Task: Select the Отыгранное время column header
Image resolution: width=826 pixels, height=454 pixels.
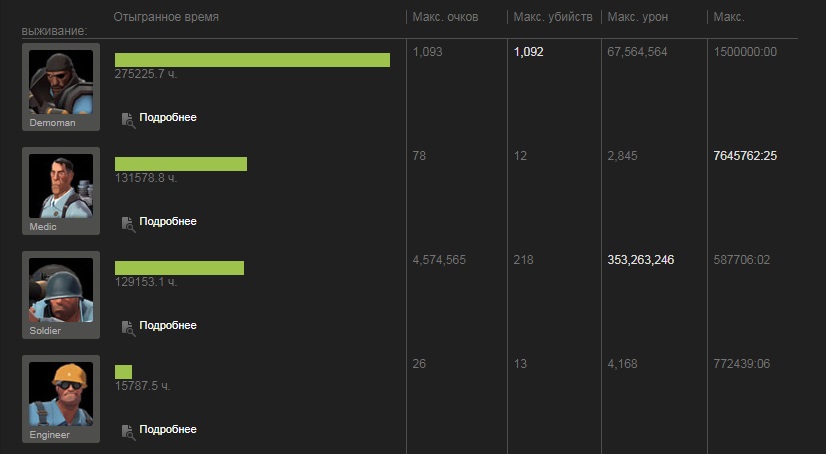Action: (x=166, y=17)
